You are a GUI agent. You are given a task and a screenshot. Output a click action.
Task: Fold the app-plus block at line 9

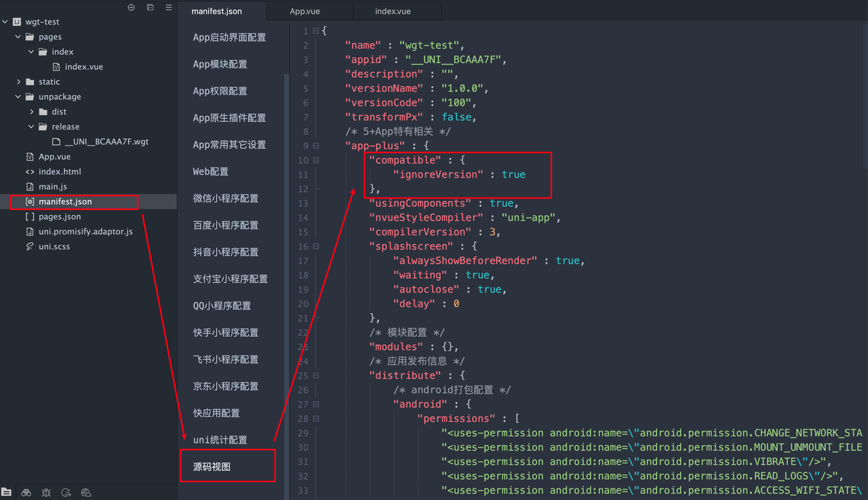point(315,146)
